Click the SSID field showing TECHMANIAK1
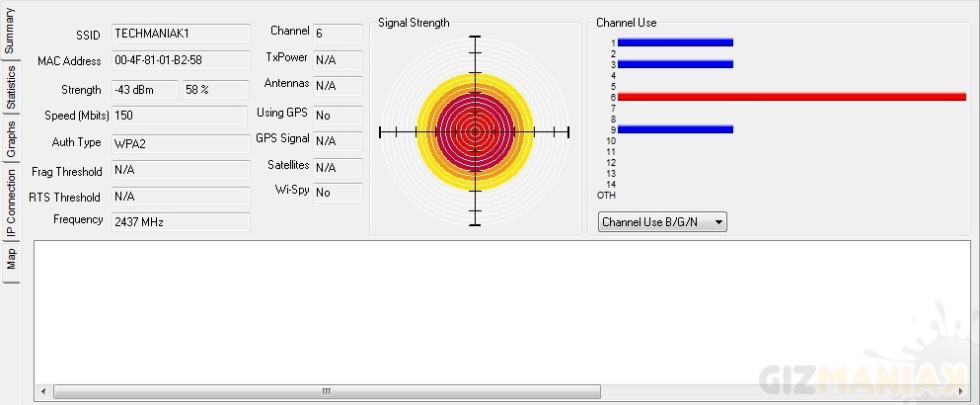The image size is (980, 405). click(180, 35)
